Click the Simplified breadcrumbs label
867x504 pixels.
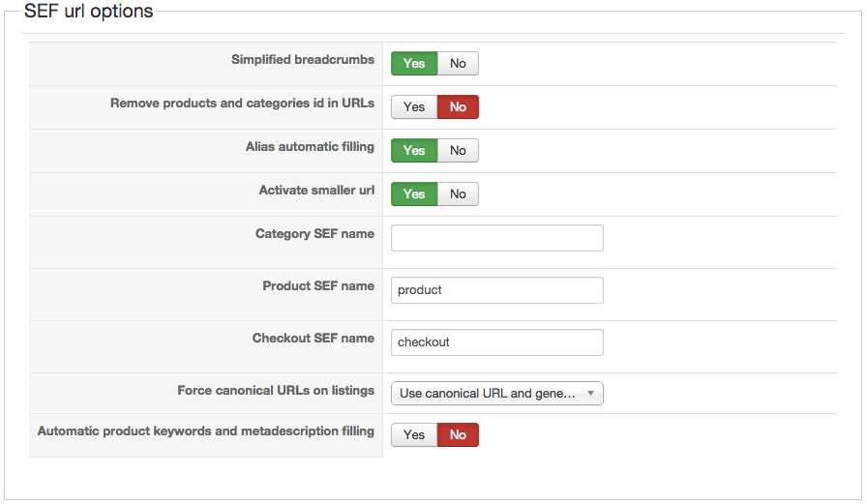302,60
